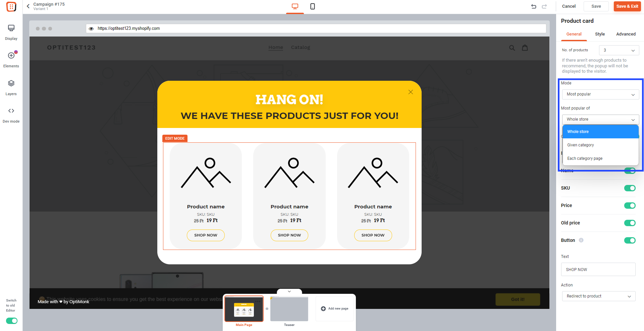Open Main Page thumbnail options dots
The height and width of the screenshot is (331, 644).
click(258, 301)
